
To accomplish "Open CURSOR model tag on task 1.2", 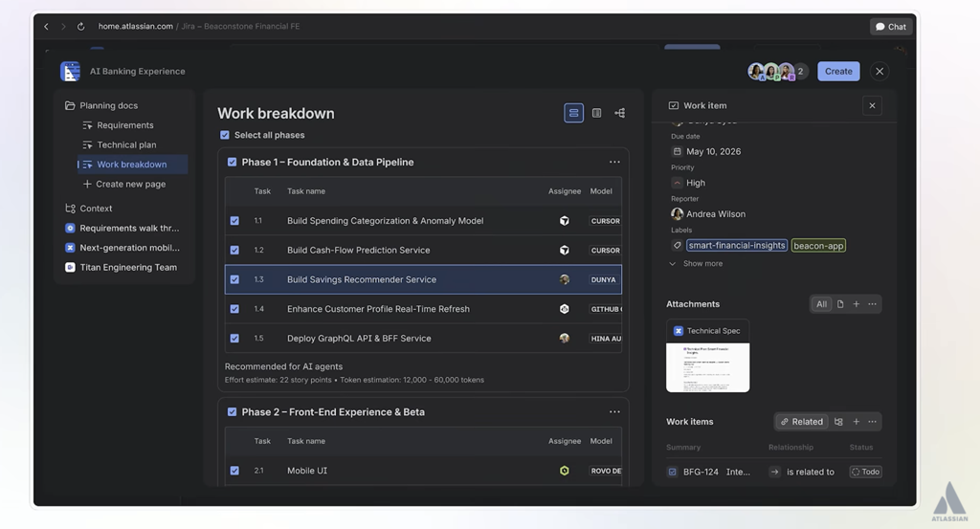I will pos(605,250).
